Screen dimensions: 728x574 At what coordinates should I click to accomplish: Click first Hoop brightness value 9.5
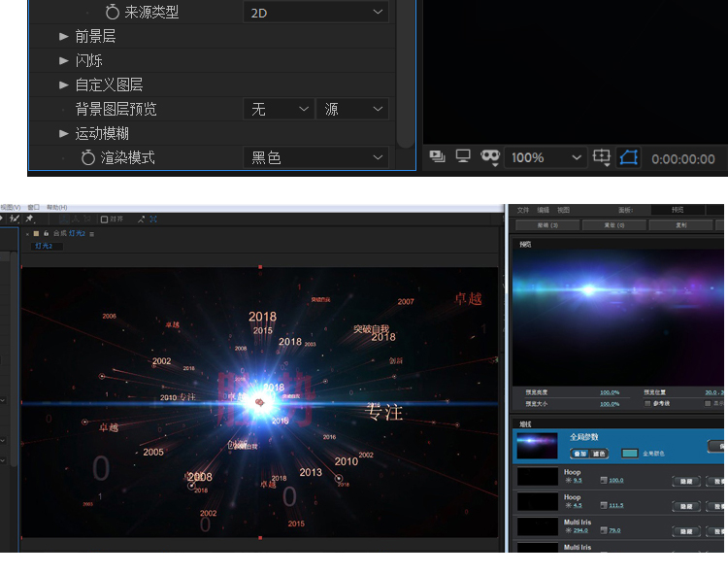[x=578, y=480]
